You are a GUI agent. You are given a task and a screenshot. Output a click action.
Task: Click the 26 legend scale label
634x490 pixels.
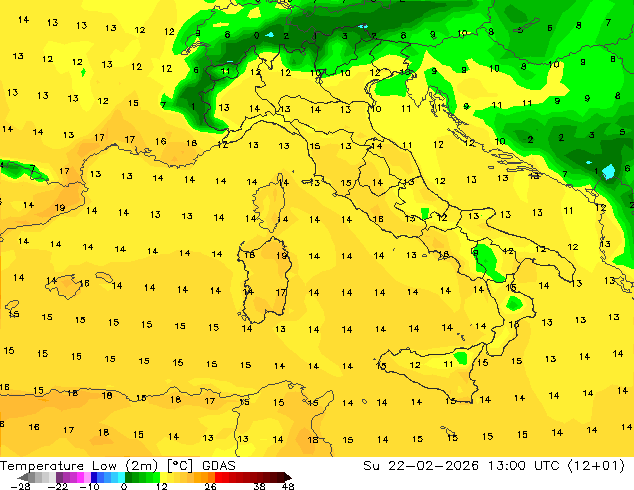(x=210, y=486)
